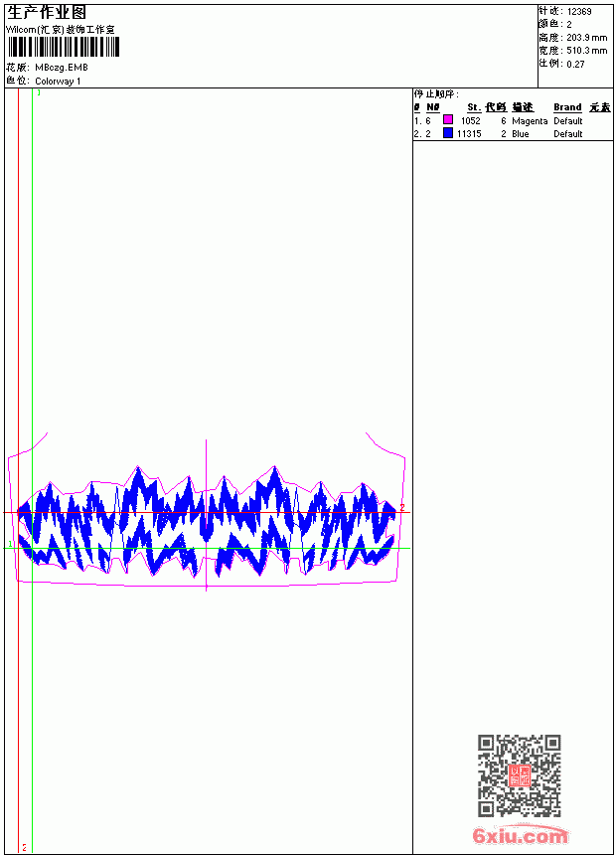Click the red seal in QR code center
The image size is (616, 855).
(519, 775)
